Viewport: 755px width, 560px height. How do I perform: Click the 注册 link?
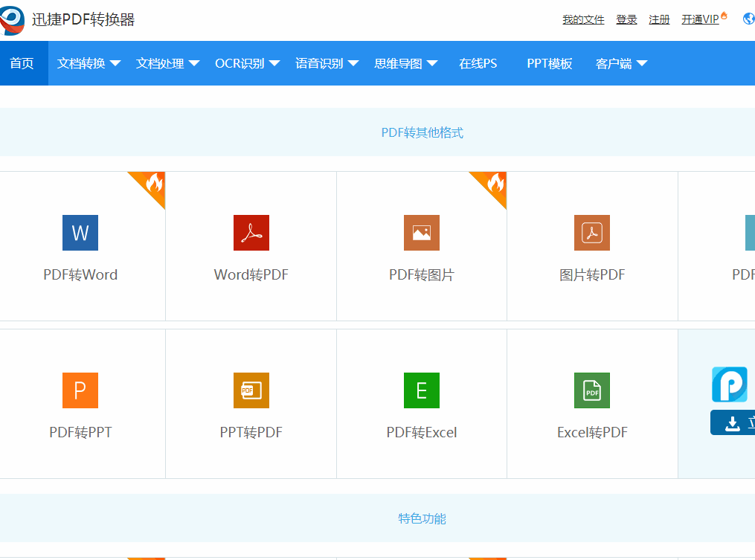pyautogui.click(x=659, y=19)
